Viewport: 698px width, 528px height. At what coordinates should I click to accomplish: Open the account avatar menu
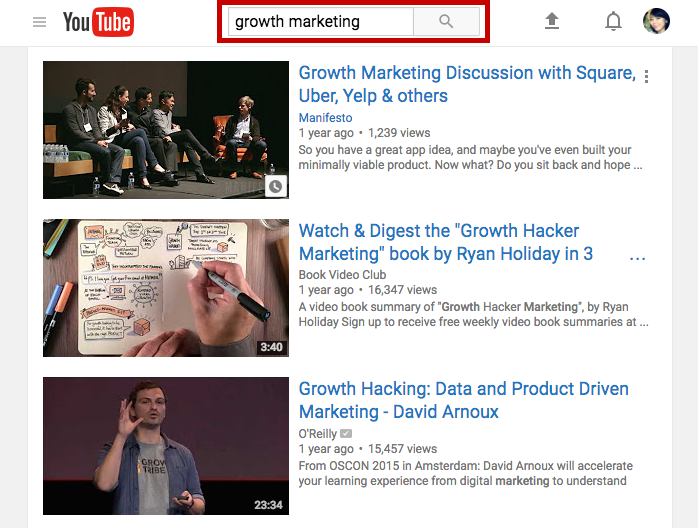pos(657,21)
